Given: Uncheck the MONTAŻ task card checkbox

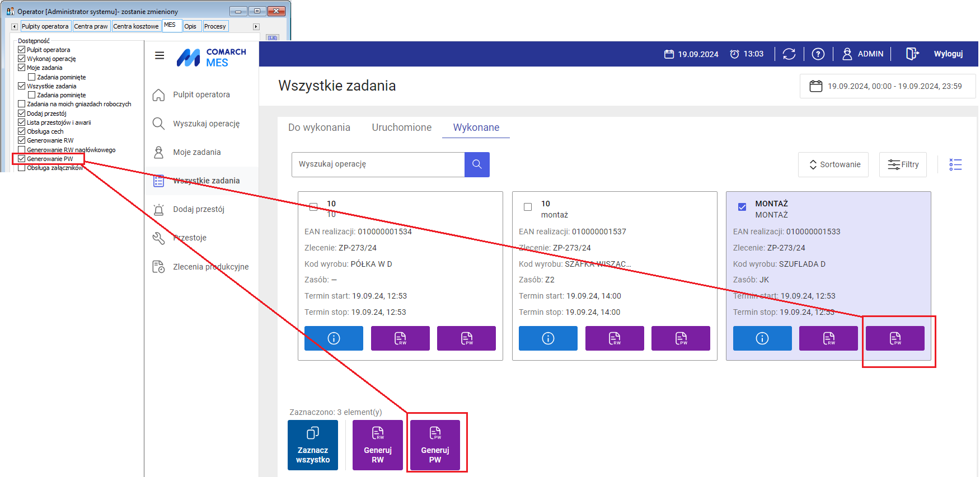Looking at the screenshot, I should point(742,207).
